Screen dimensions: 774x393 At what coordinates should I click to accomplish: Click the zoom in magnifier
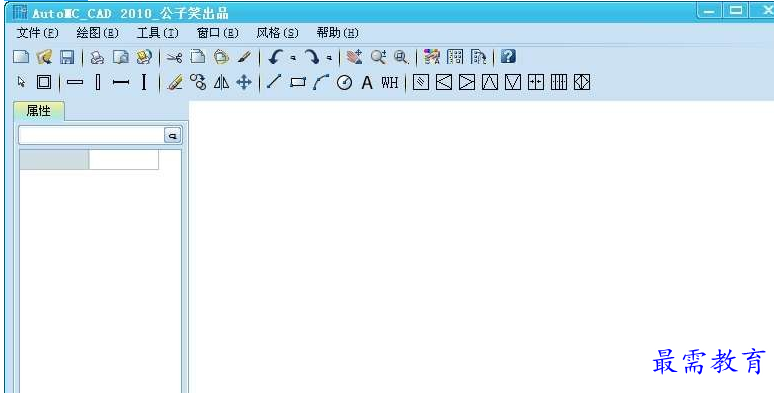pyautogui.click(x=379, y=57)
